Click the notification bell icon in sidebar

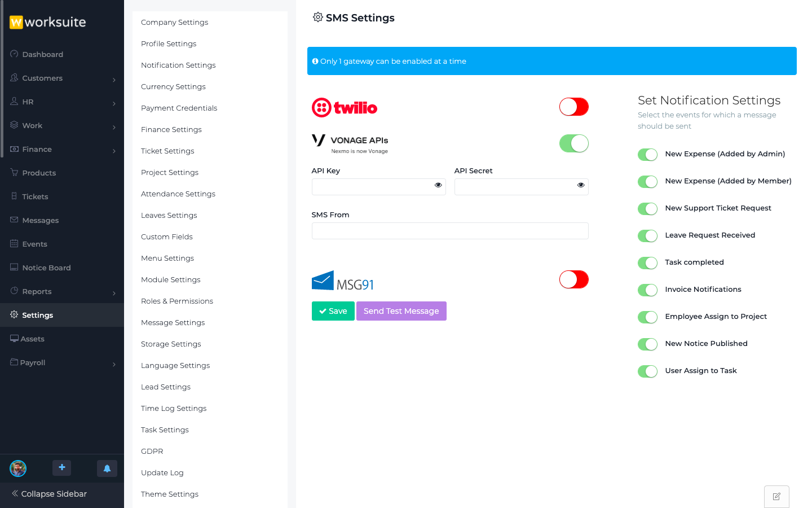pyautogui.click(x=107, y=468)
